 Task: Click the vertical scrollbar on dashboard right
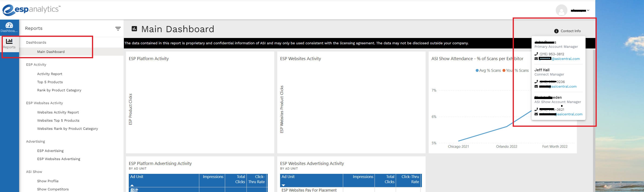tap(594, 88)
